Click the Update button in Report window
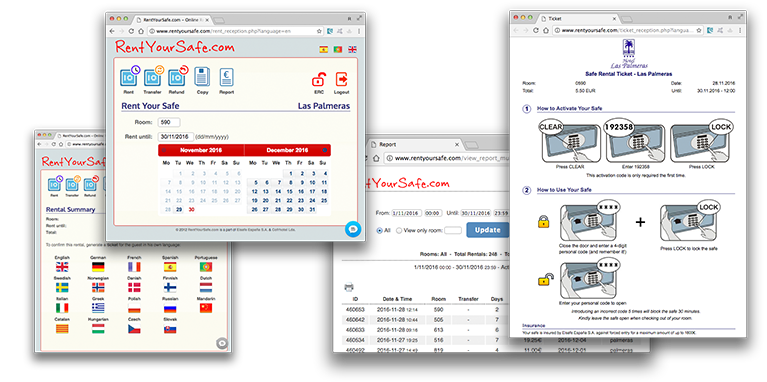Viewport: 767px width, 382px height. (488, 230)
